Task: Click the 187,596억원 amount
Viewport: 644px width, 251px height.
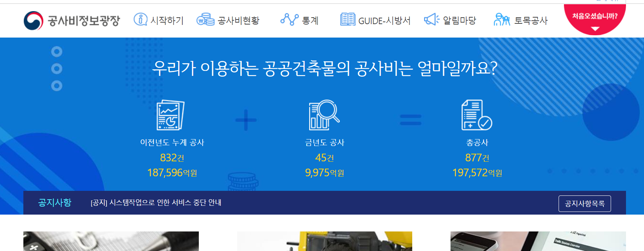Action: pos(172,173)
